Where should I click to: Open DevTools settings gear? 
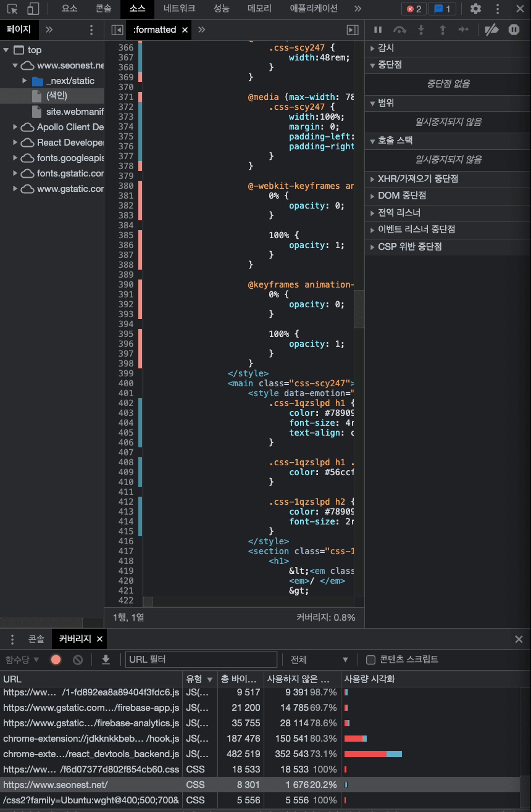475,9
